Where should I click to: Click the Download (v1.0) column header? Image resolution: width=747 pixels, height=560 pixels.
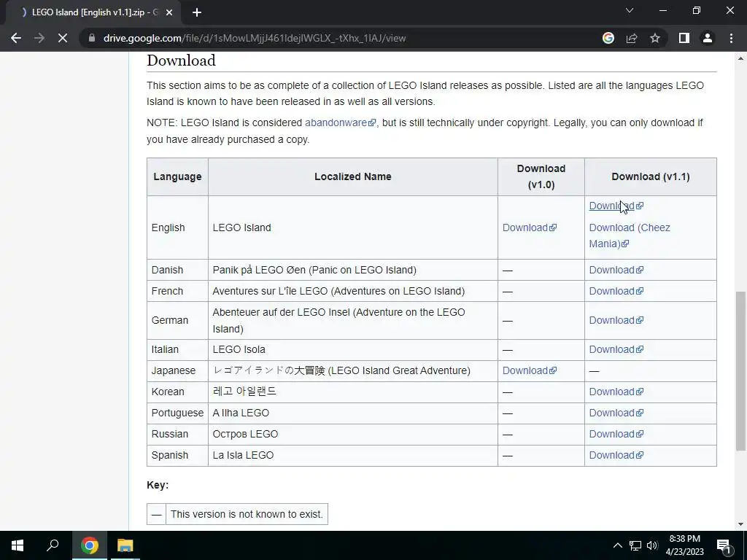pyautogui.click(x=541, y=176)
